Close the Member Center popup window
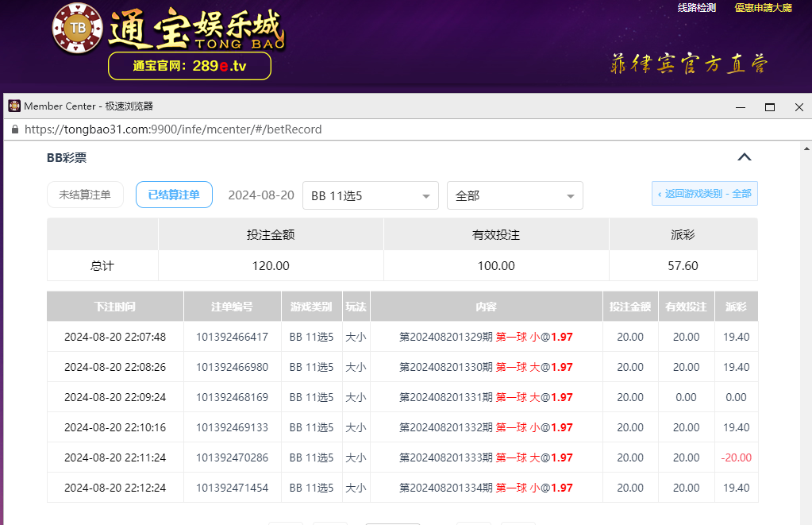Screen dimensions: 812x525 click(x=799, y=107)
